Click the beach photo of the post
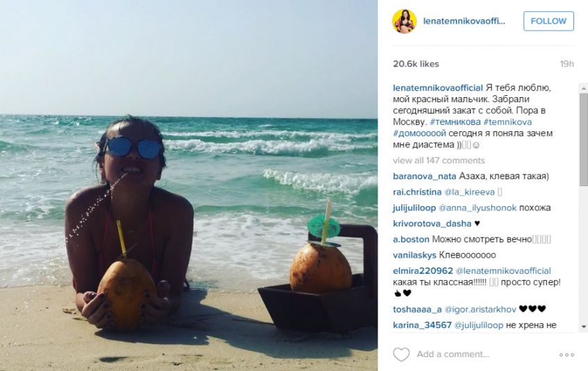The height and width of the screenshot is (371, 588). tap(189, 185)
